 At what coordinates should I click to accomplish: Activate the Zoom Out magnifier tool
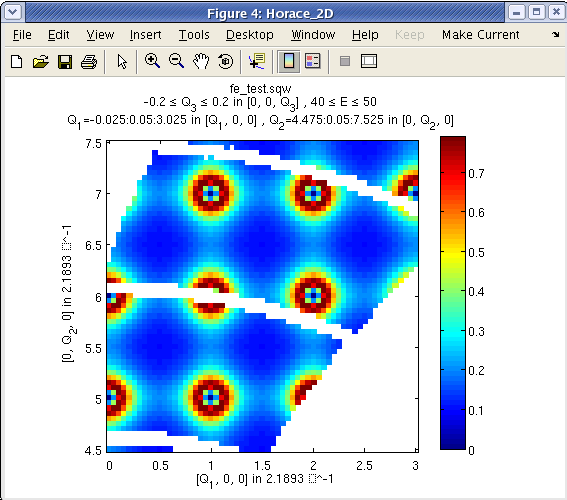(176, 61)
